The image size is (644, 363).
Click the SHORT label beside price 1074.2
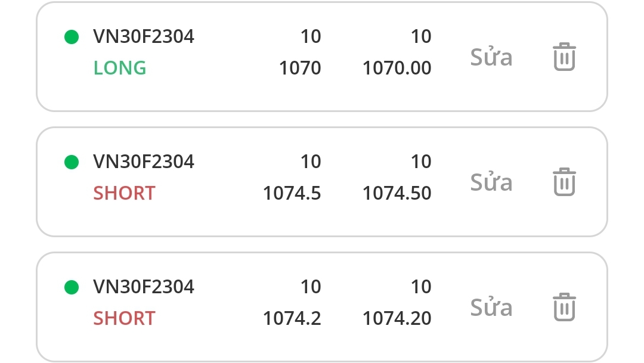coord(124,318)
